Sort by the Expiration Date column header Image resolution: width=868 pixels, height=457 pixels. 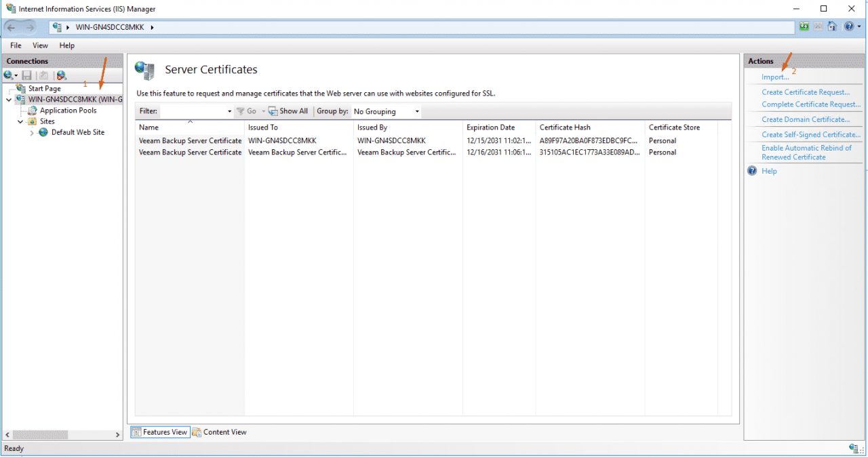(x=490, y=127)
